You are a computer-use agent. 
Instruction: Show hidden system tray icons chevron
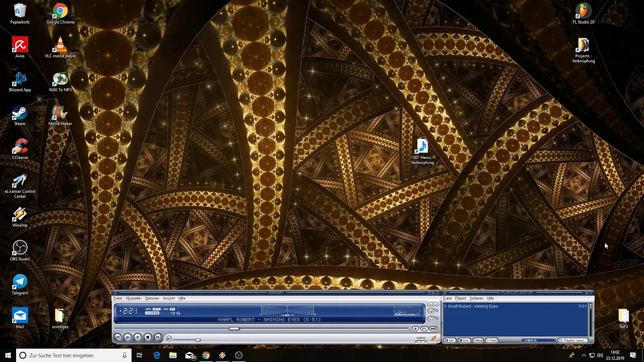[x=584, y=355]
